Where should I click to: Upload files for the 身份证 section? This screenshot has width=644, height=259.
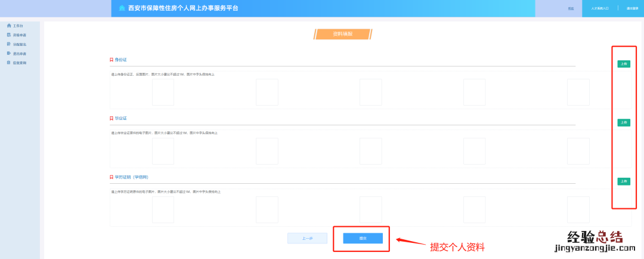pyautogui.click(x=624, y=64)
